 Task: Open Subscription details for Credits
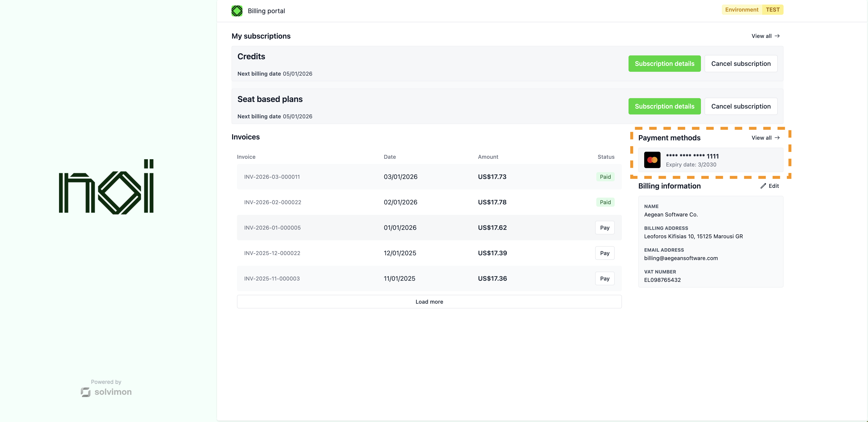pos(664,64)
